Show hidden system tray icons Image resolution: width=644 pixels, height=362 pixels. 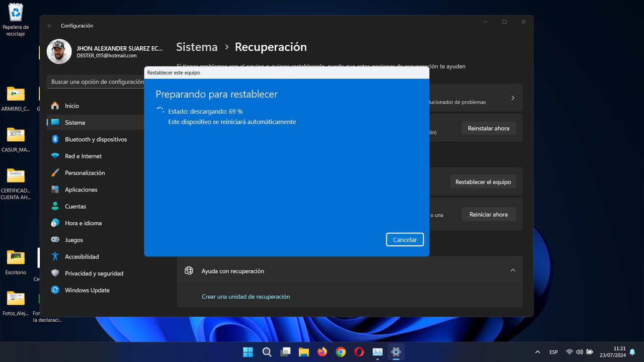click(x=537, y=352)
